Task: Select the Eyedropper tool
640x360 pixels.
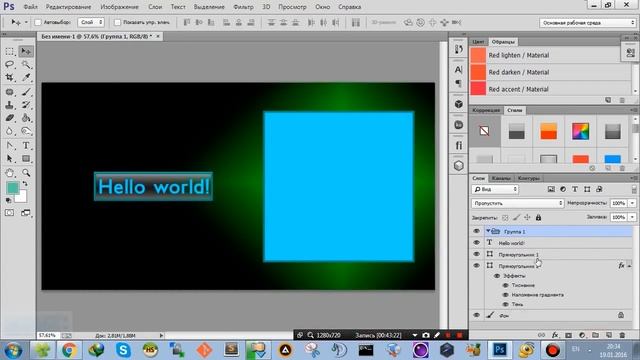Action: (26, 78)
